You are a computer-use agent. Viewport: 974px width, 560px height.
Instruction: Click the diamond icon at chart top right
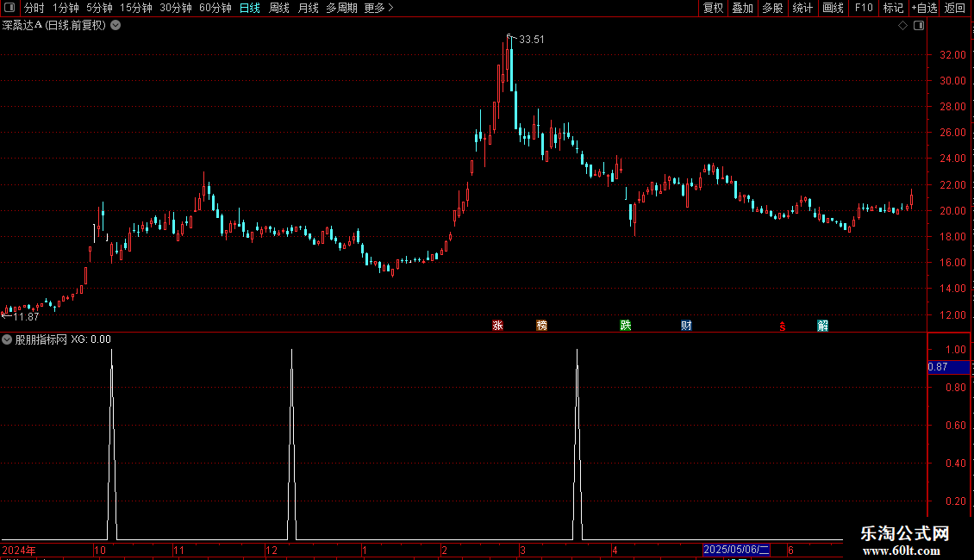[x=903, y=26]
